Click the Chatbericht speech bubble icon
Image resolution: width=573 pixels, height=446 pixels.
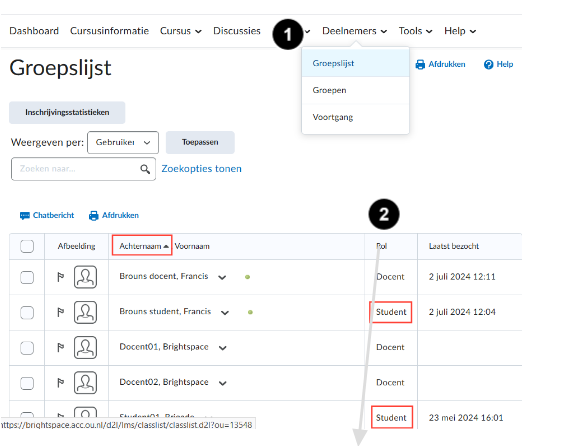[25, 216]
